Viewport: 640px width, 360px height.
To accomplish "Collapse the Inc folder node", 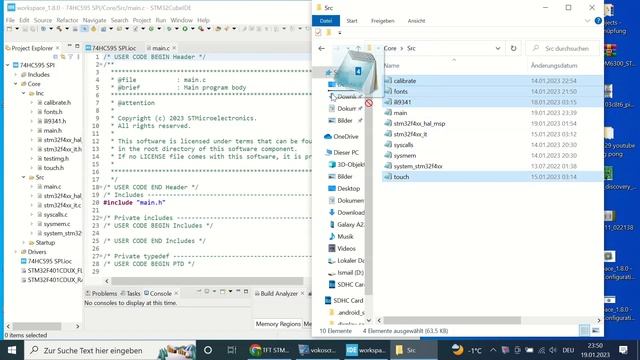I will [23, 93].
